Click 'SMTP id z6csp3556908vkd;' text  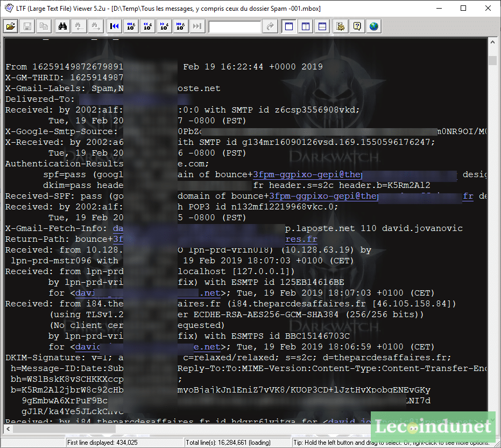click(295, 110)
